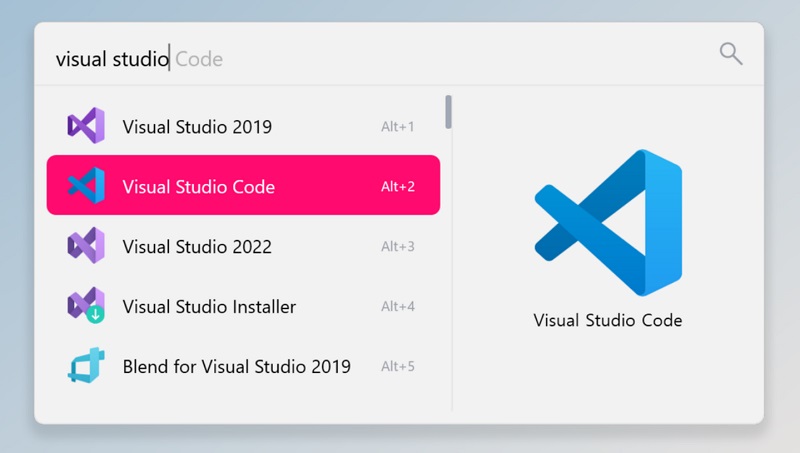Open the Visual Studio 2019 result
Image resolution: width=800 pixels, height=453 pixels.
click(197, 127)
